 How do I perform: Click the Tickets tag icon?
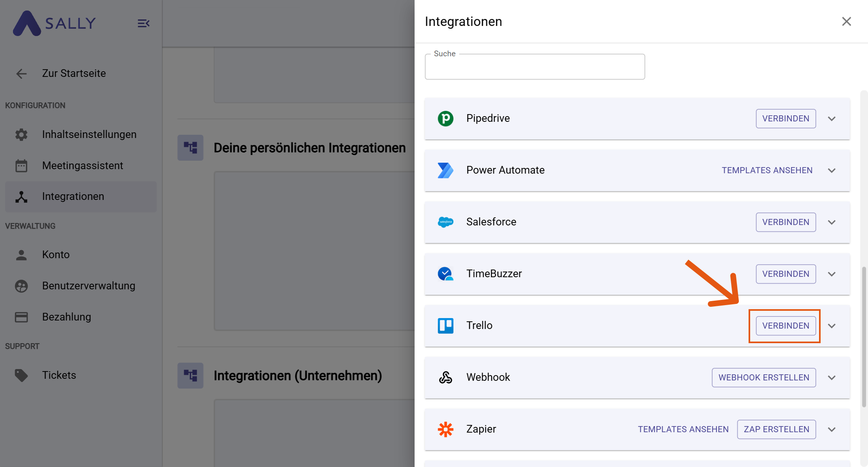coord(21,375)
